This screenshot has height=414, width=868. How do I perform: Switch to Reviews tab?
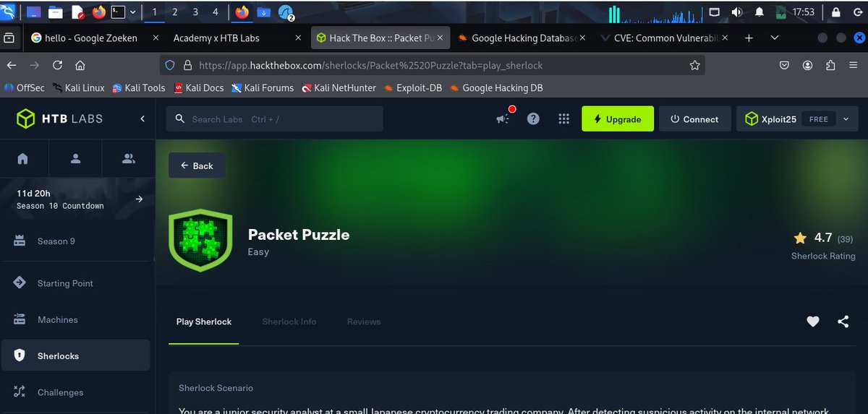point(364,322)
